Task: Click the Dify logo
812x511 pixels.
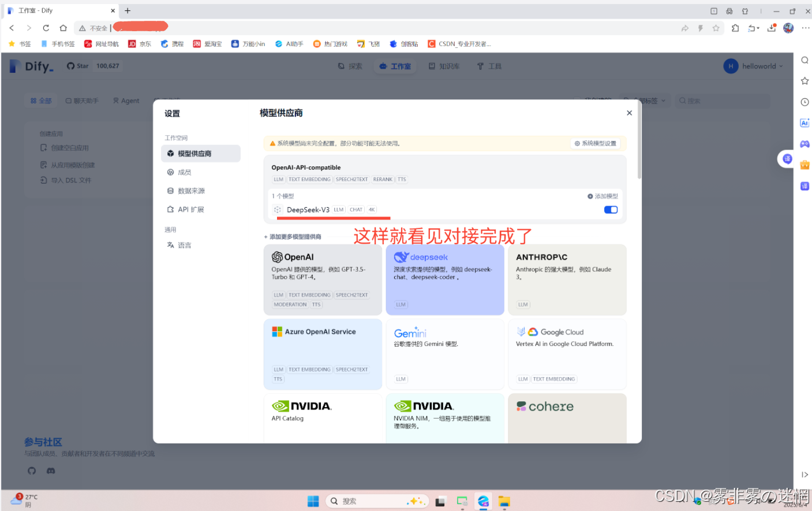Action: (x=32, y=66)
